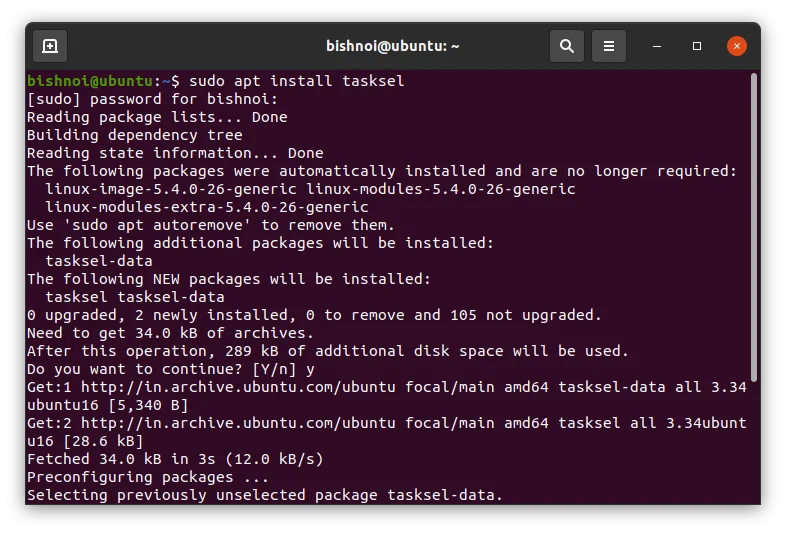This screenshot has height=533, width=786.
Task: Maximize the terminal window
Action: tap(697, 46)
